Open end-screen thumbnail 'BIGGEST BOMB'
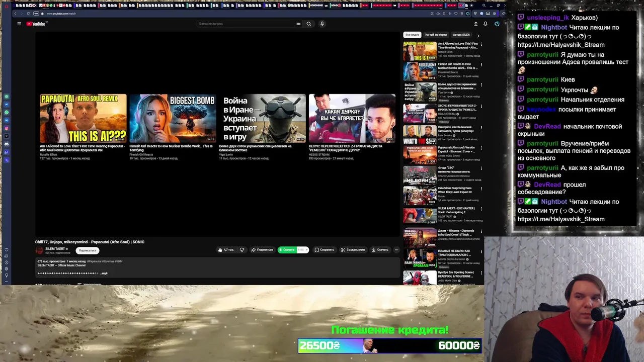 (173, 118)
